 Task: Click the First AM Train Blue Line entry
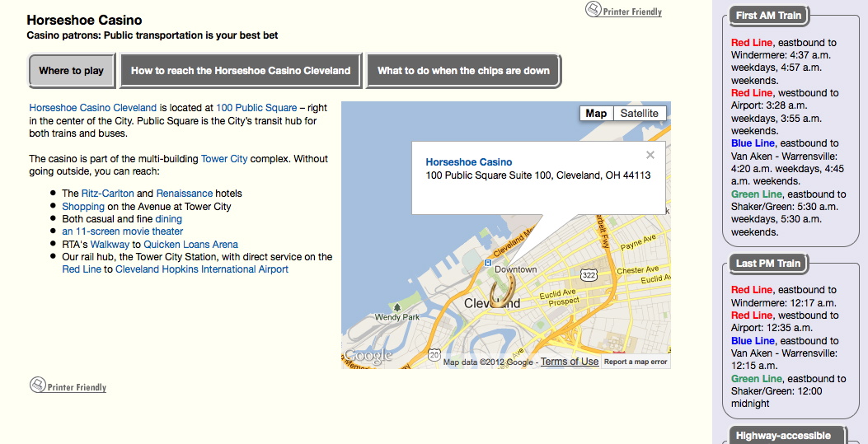787,162
